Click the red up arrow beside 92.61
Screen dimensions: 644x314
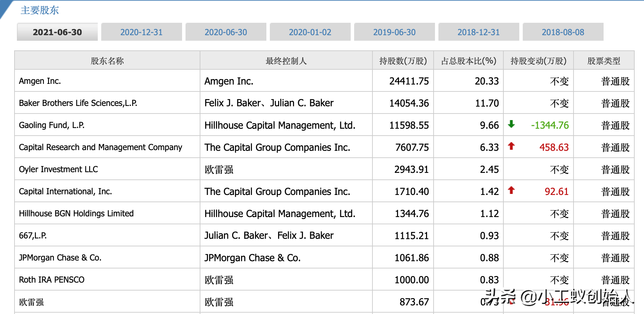511,190
